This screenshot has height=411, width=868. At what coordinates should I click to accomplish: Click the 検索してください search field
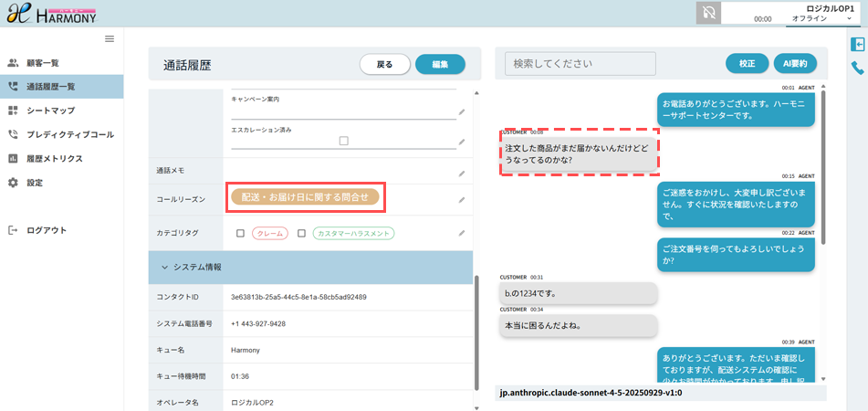580,64
